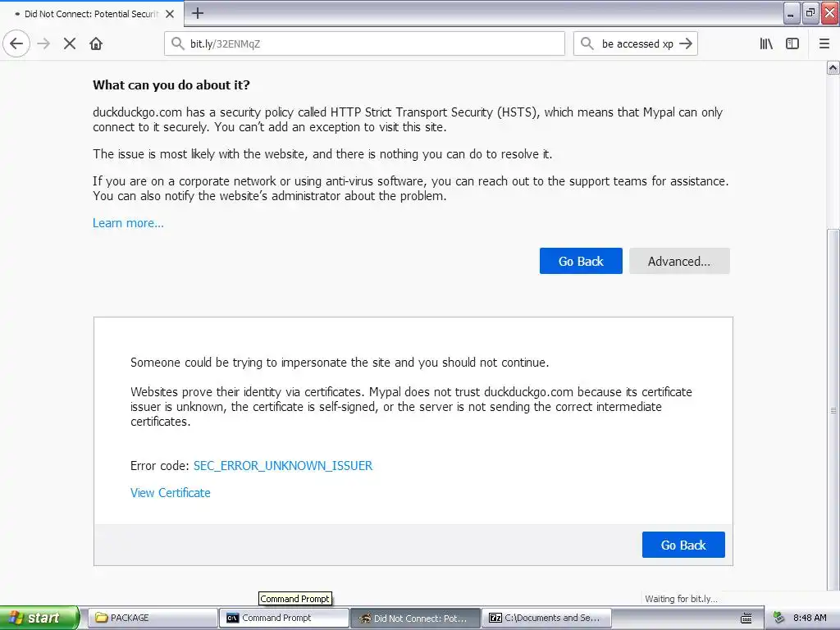Switch to 7-Zip Documents window in taskbar

pyautogui.click(x=547, y=618)
